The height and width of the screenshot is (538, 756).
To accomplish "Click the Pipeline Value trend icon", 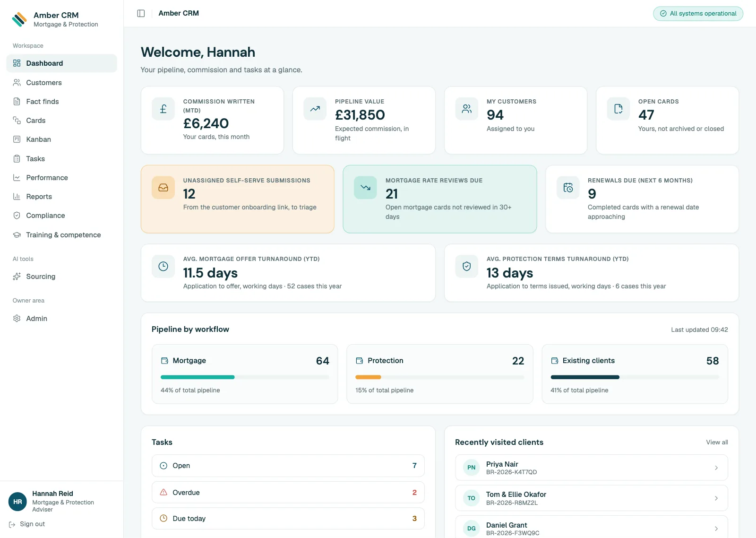I will 315,109.
